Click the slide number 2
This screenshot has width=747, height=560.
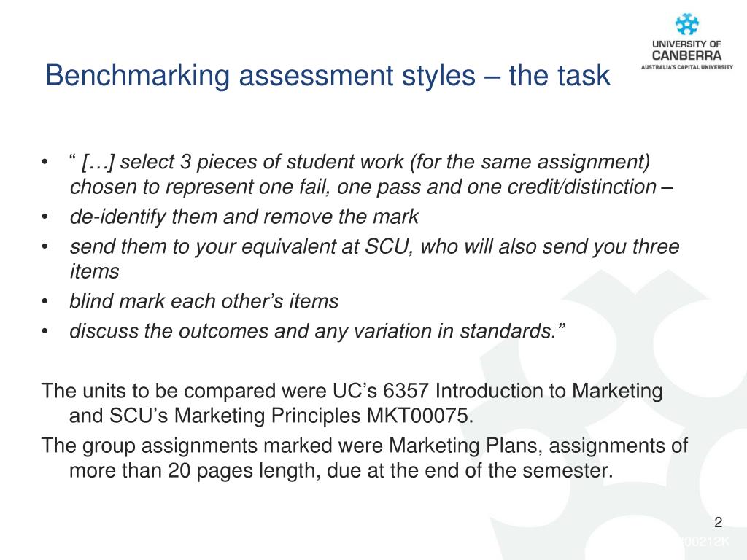719,523
